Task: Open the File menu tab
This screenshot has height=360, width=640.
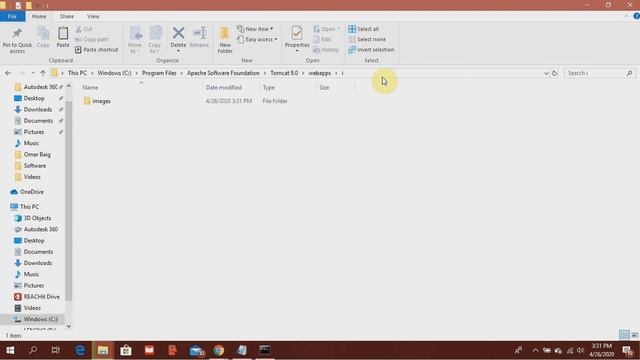Action: pyautogui.click(x=12, y=16)
